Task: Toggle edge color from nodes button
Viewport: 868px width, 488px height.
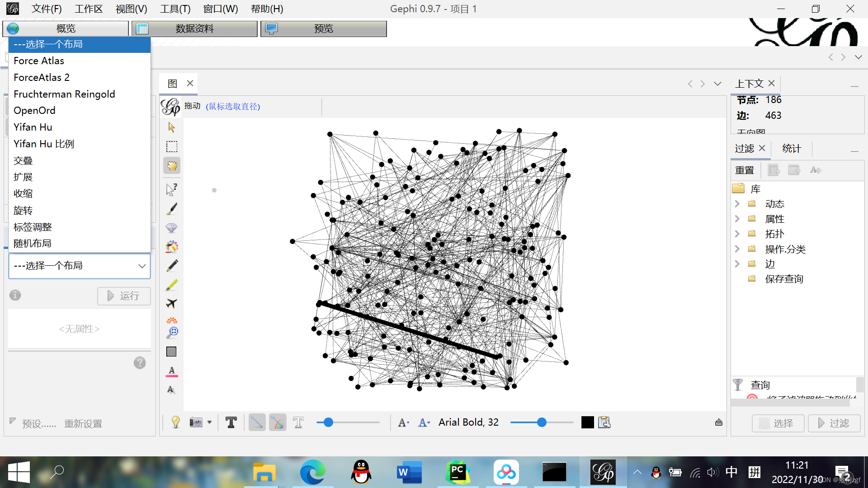Action: [x=278, y=422]
